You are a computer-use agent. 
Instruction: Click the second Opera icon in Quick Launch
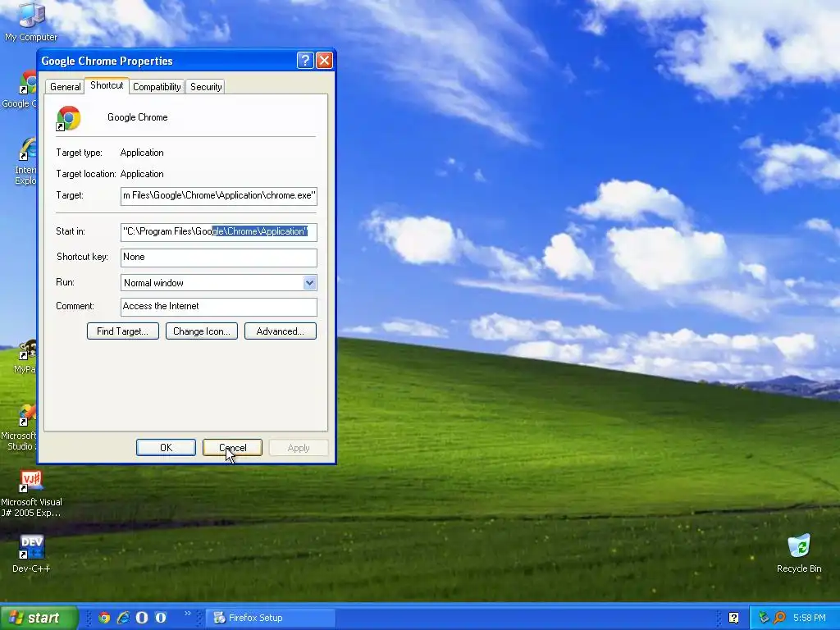click(161, 618)
